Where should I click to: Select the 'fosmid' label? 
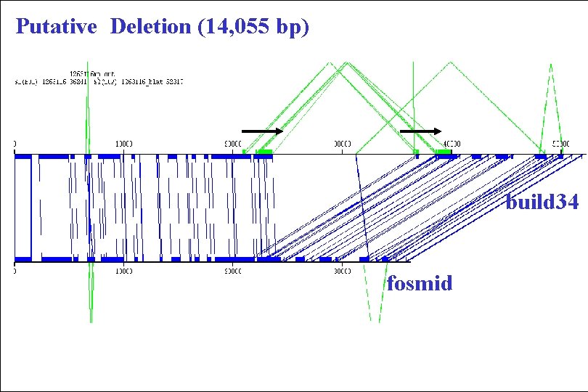[x=420, y=282]
